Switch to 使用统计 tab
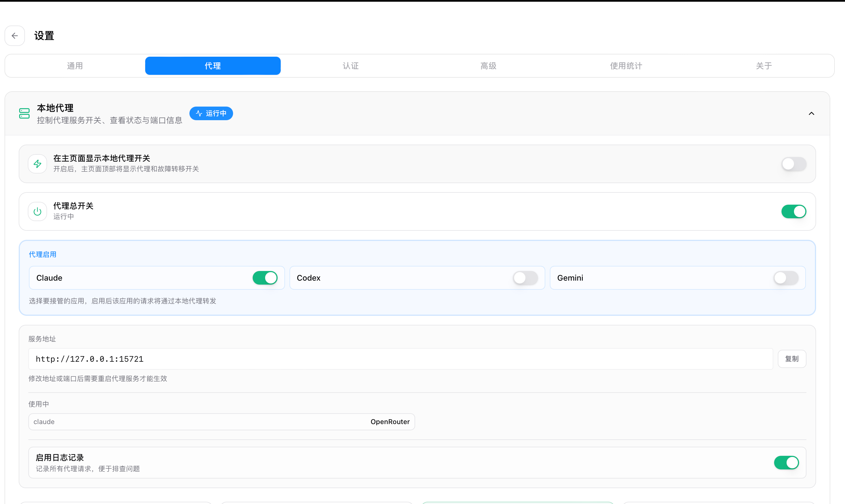Image resolution: width=845 pixels, height=504 pixels. 626,66
